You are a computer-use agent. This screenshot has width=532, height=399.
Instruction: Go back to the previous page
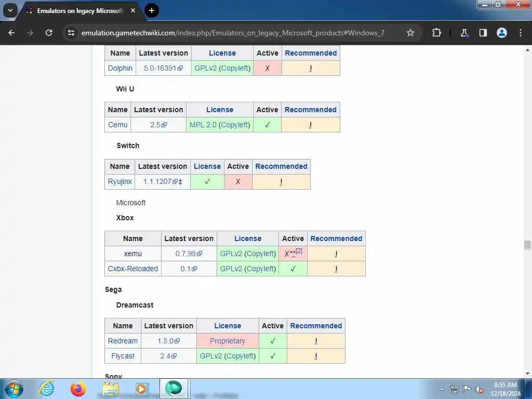pos(11,33)
